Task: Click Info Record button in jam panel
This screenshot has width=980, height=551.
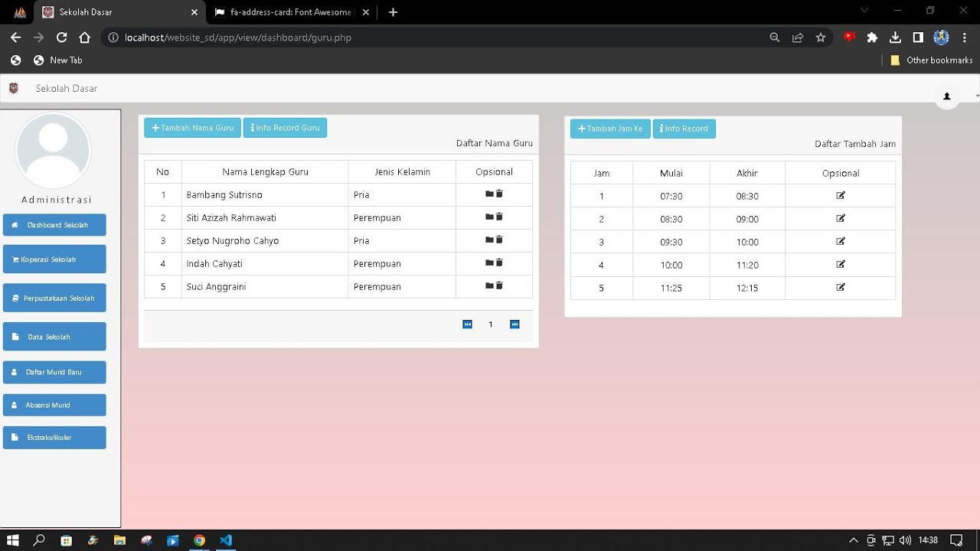Action: click(684, 129)
